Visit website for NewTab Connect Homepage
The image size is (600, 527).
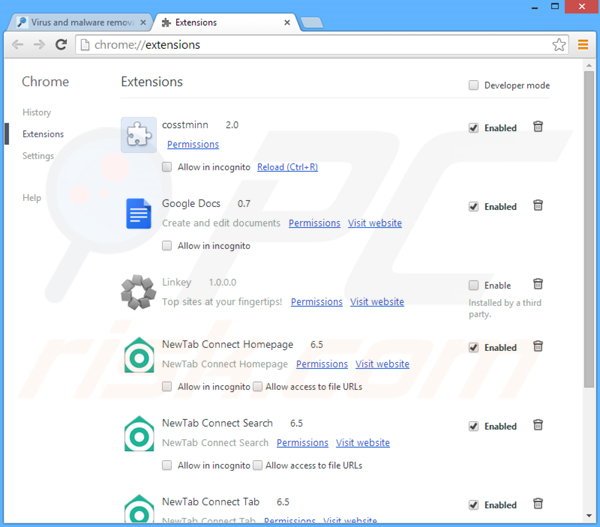coord(382,364)
